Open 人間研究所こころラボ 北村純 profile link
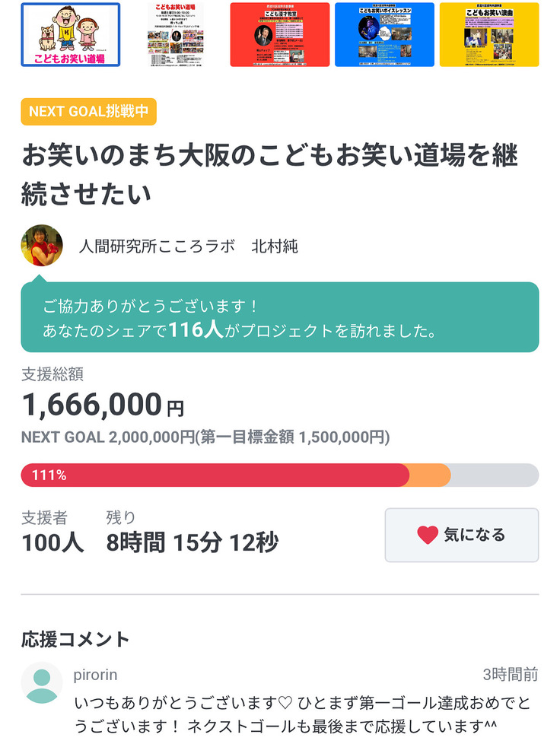The image size is (560, 744). tap(189, 246)
